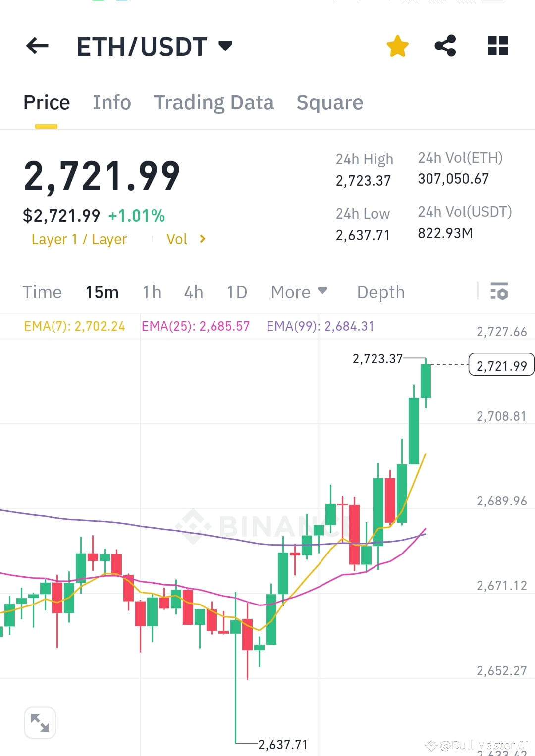Open the trading grid layout icon
This screenshot has height=756, width=535.
(x=497, y=46)
